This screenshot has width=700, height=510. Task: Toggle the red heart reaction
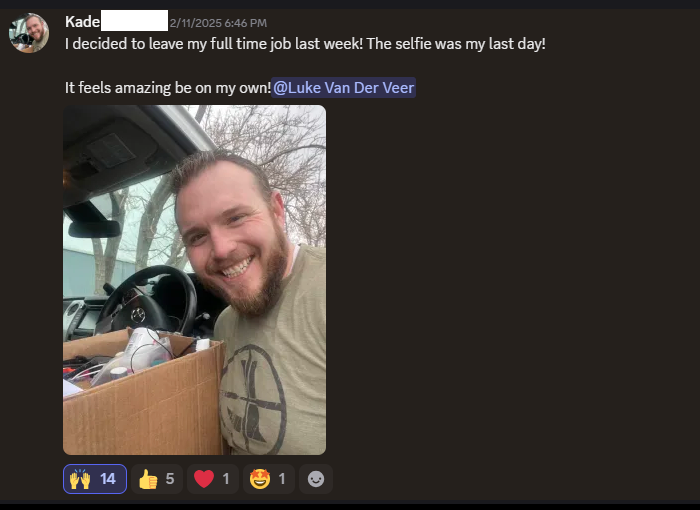click(212, 479)
